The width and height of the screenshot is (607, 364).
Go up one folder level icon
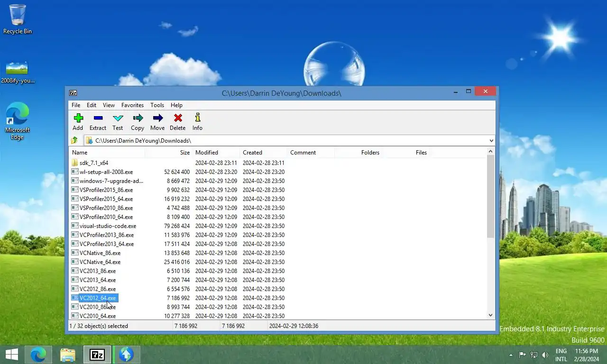(x=74, y=140)
